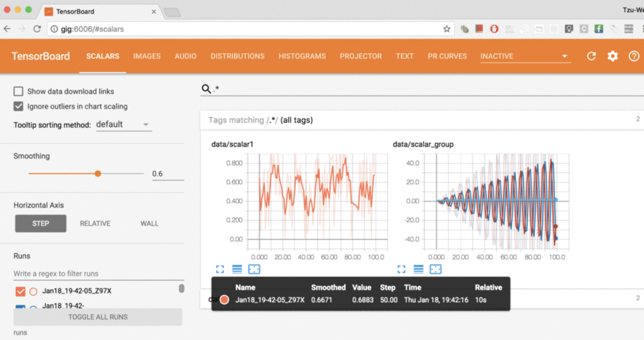
Task: Open Tooltip sorting method dropdown
Action: coord(124,125)
